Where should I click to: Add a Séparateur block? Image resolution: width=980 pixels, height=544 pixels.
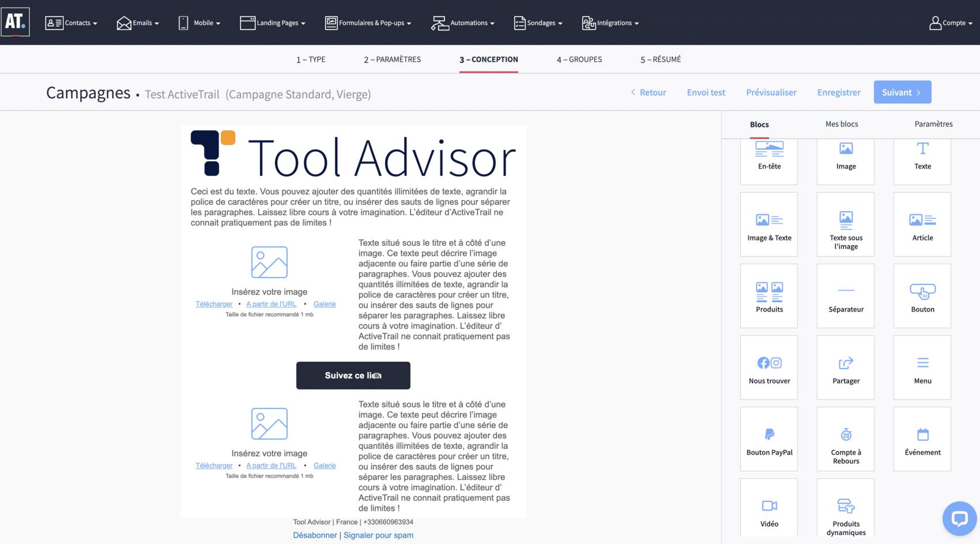tap(846, 296)
